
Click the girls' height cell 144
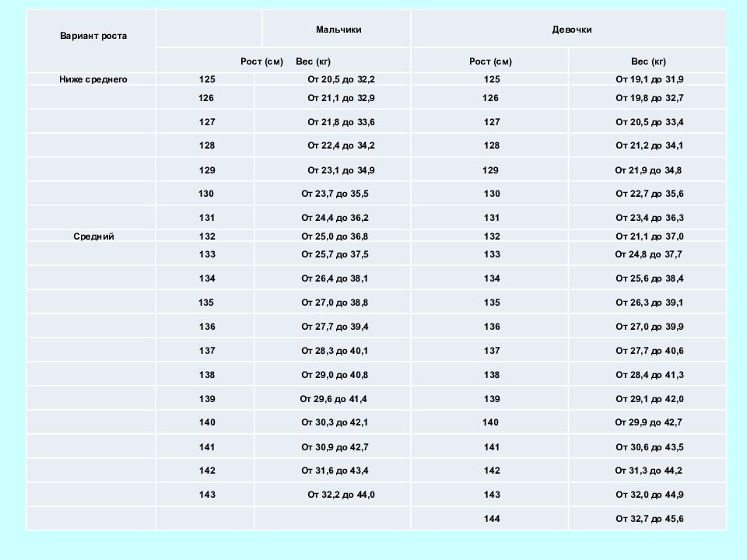pyautogui.click(x=492, y=519)
